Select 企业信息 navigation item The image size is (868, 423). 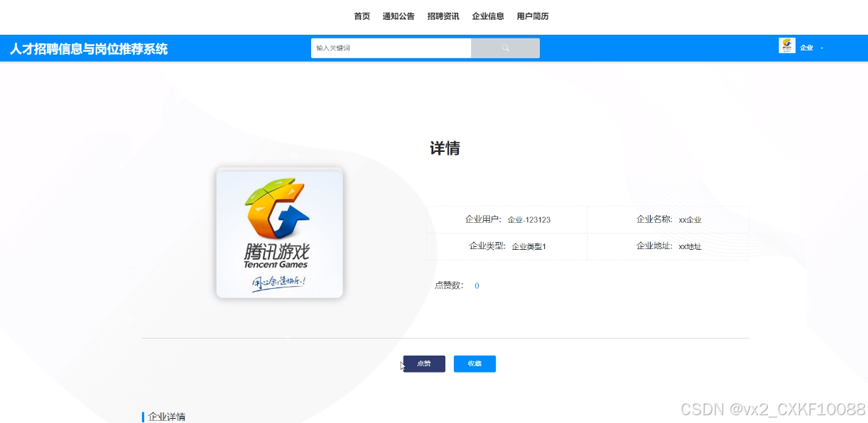(x=488, y=16)
